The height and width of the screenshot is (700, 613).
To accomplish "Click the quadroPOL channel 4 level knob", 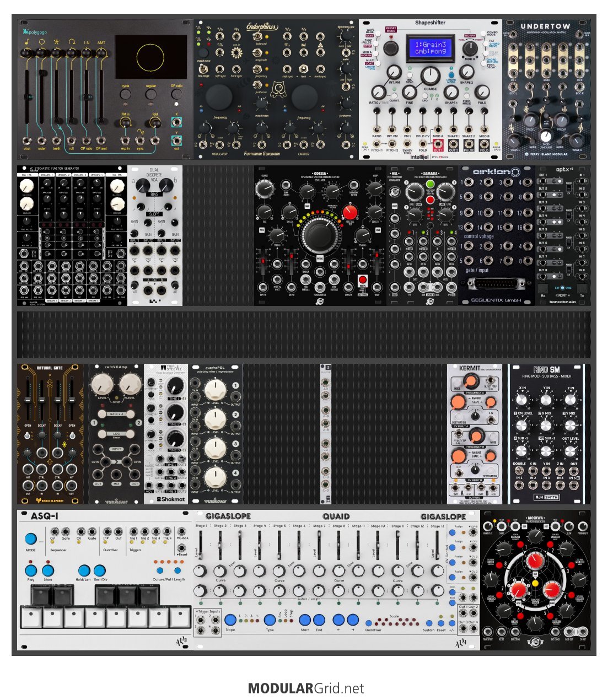I will 215,477.
